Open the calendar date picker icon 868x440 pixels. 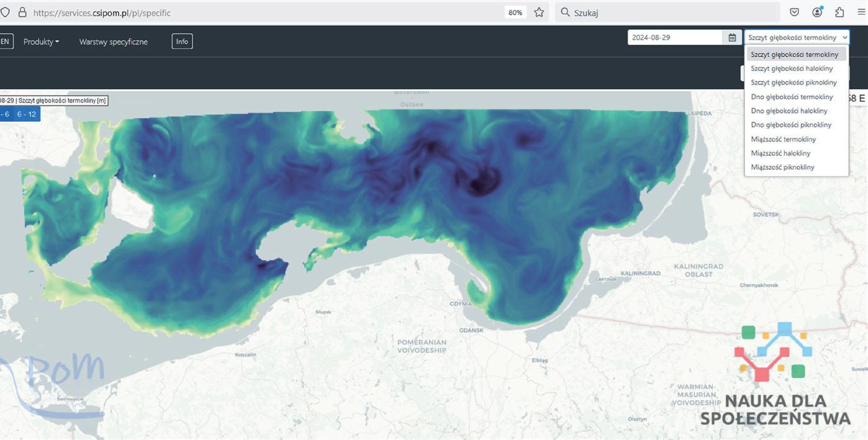point(733,37)
